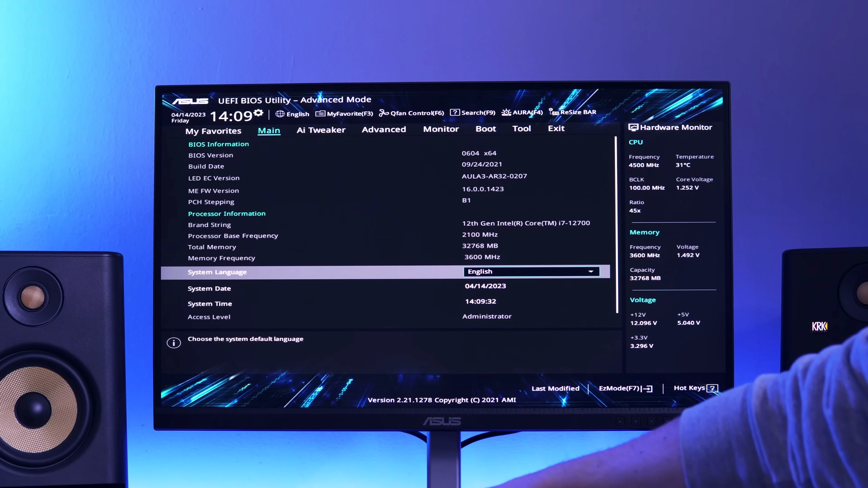Screen dimensions: 868x488
Task: Click the info icon beside help text
Action: tap(174, 343)
